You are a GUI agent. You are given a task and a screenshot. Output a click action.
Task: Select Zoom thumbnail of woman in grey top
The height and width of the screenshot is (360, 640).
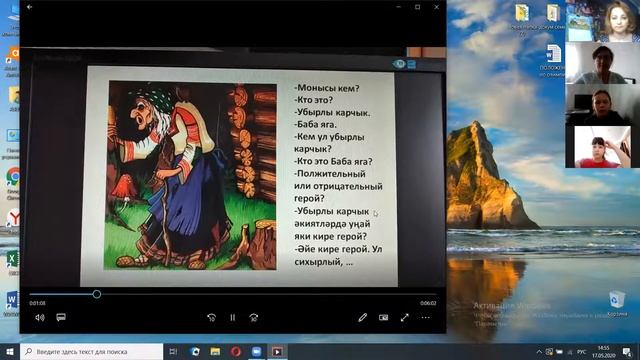click(x=602, y=63)
